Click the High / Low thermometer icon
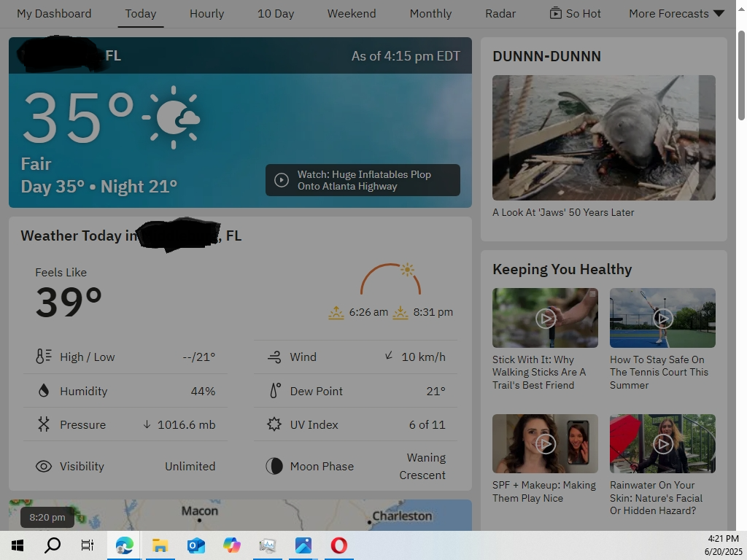The image size is (747, 560). pos(43,357)
